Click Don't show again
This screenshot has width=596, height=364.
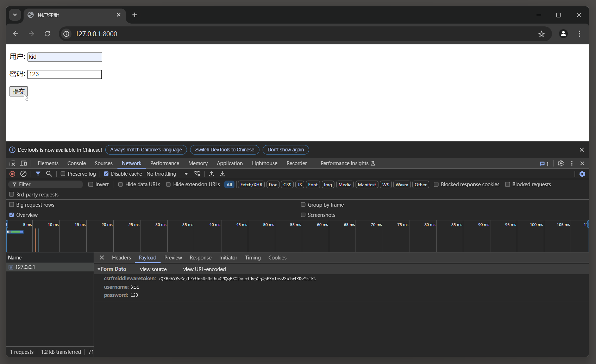(x=286, y=150)
